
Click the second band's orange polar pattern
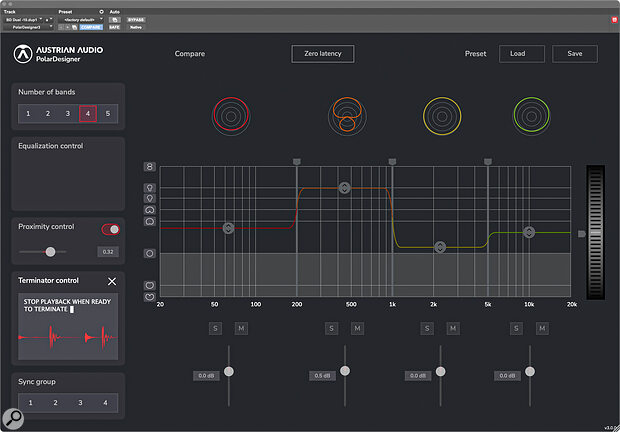tap(347, 115)
